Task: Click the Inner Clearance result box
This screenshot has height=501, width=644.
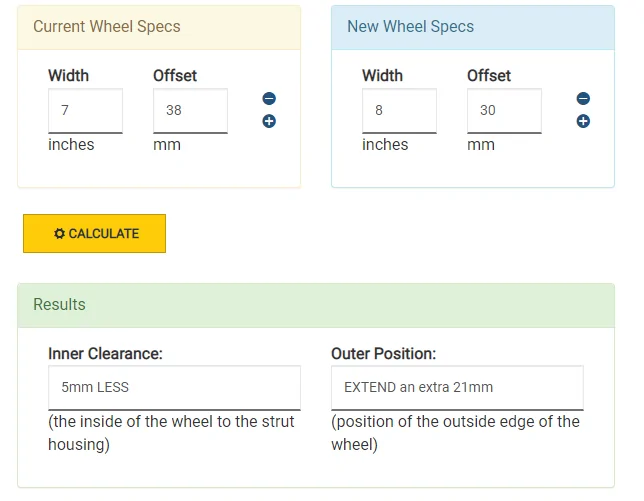Action: tap(174, 387)
